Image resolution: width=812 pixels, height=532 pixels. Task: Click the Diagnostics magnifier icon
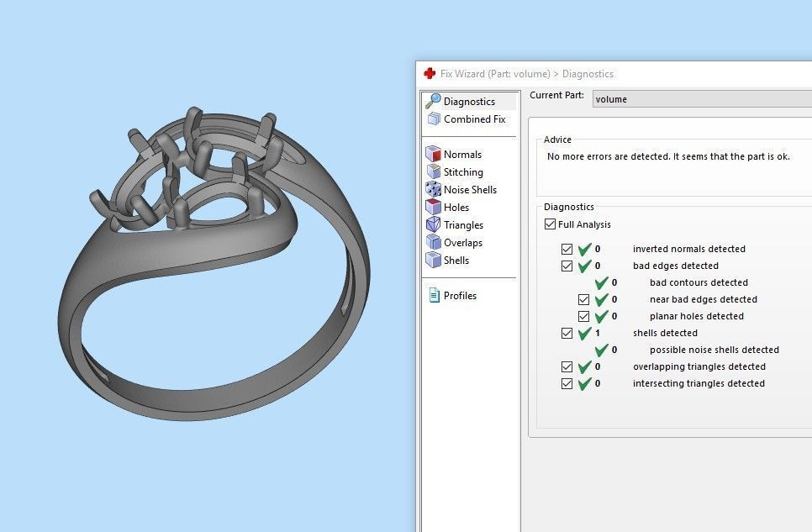(433, 101)
